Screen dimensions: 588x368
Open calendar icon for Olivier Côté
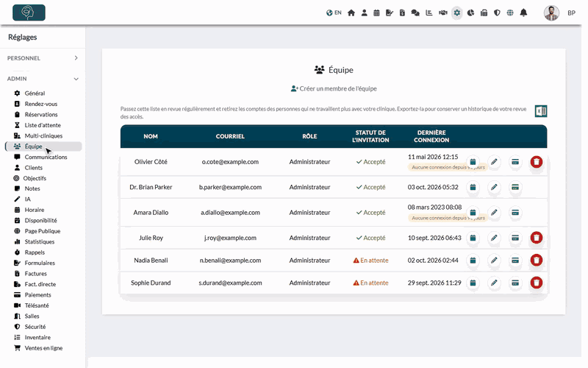(x=473, y=162)
